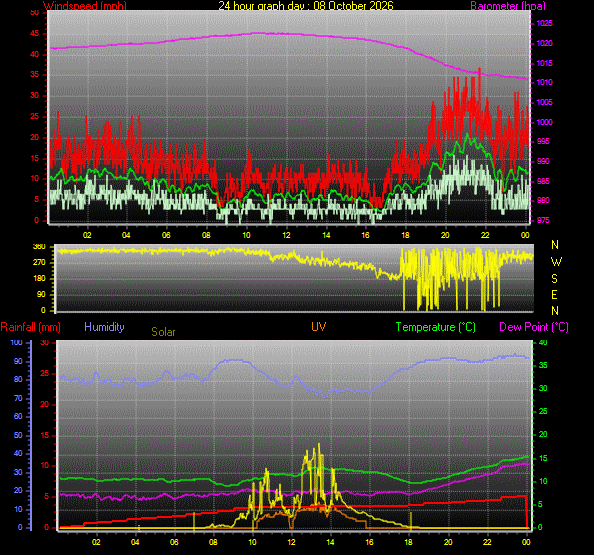Click the 45 windspeed axis value
This screenshot has width=594, height=555.
tap(34, 34)
